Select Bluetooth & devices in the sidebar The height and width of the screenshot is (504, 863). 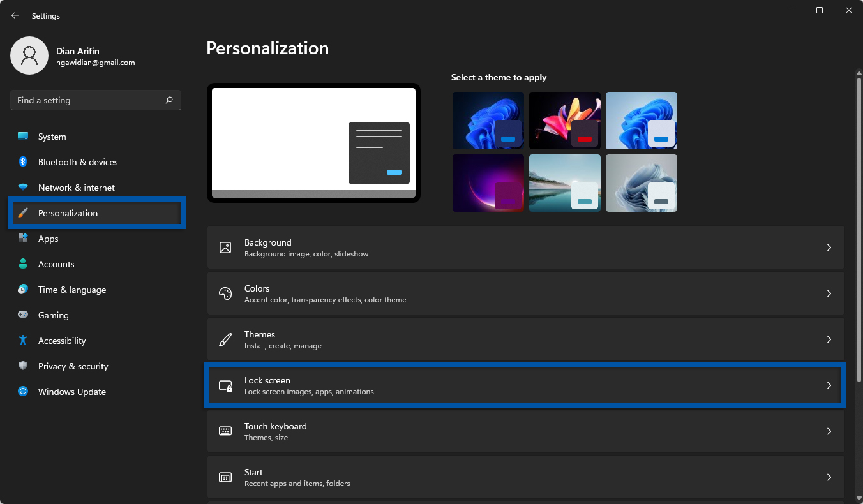coord(77,161)
